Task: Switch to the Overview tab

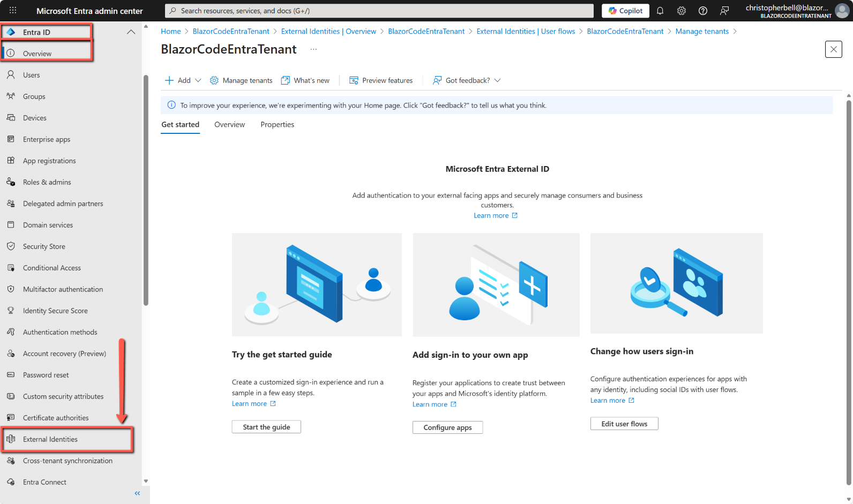Action: [x=229, y=125]
